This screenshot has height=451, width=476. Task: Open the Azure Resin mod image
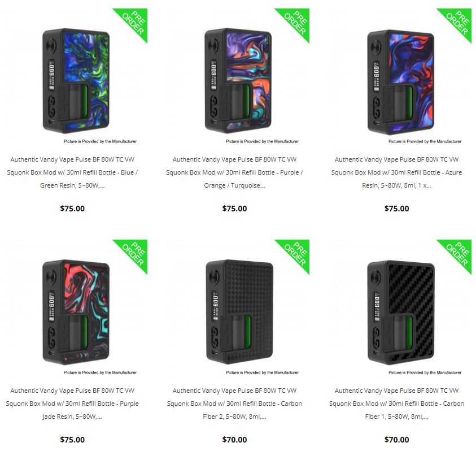pyautogui.click(x=401, y=82)
